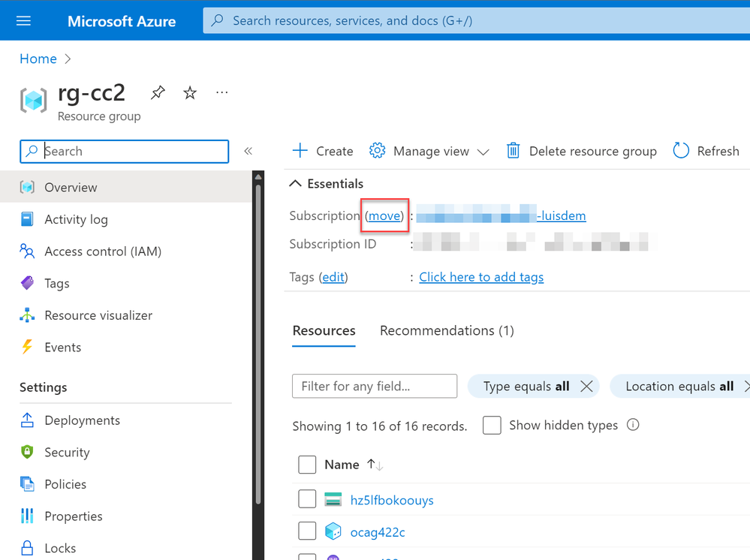The height and width of the screenshot is (560, 750).
Task: Click the Microsoft Azure logo text
Action: click(x=122, y=21)
